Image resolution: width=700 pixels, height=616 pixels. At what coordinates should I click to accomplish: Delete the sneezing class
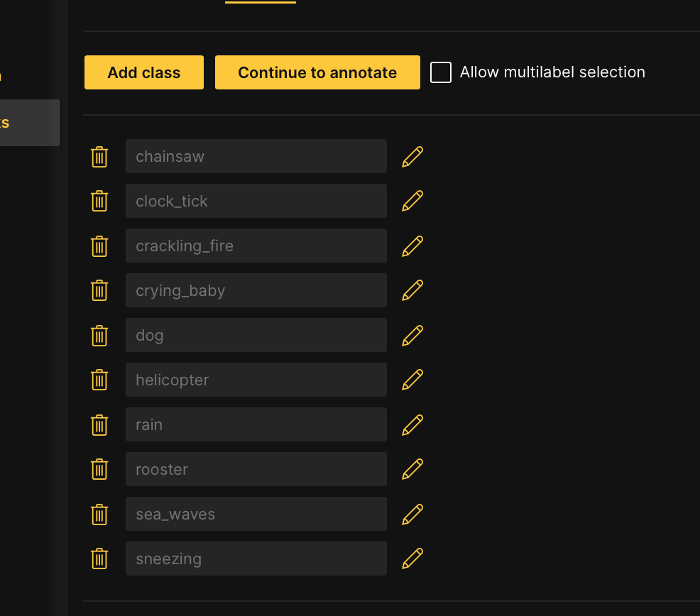pyautogui.click(x=99, y=559)
